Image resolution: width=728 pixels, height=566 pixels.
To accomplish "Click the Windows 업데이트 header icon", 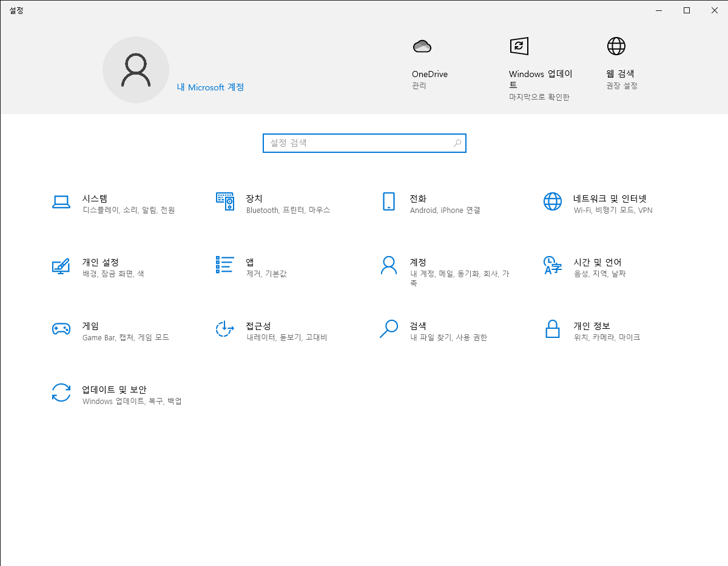I will point(519,46).
